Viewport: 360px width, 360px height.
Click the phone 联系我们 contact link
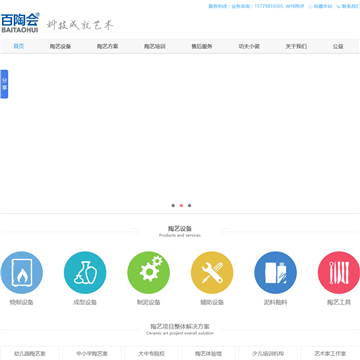point(348,6)
